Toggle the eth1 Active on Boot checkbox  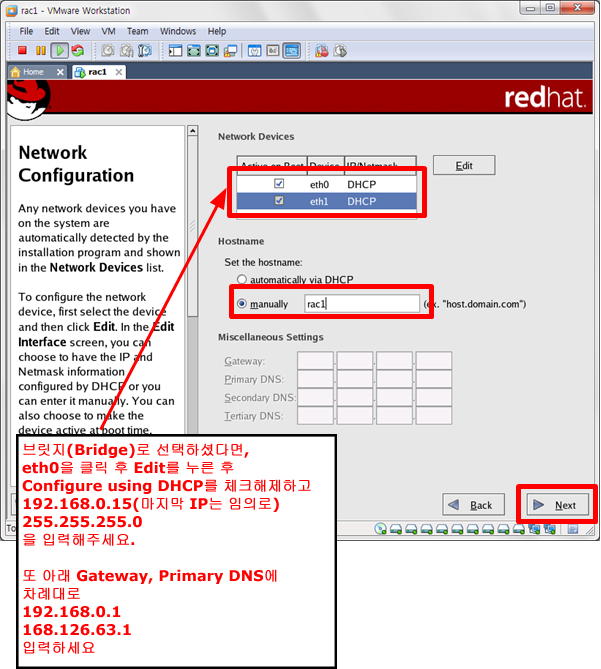coord(279,200)
